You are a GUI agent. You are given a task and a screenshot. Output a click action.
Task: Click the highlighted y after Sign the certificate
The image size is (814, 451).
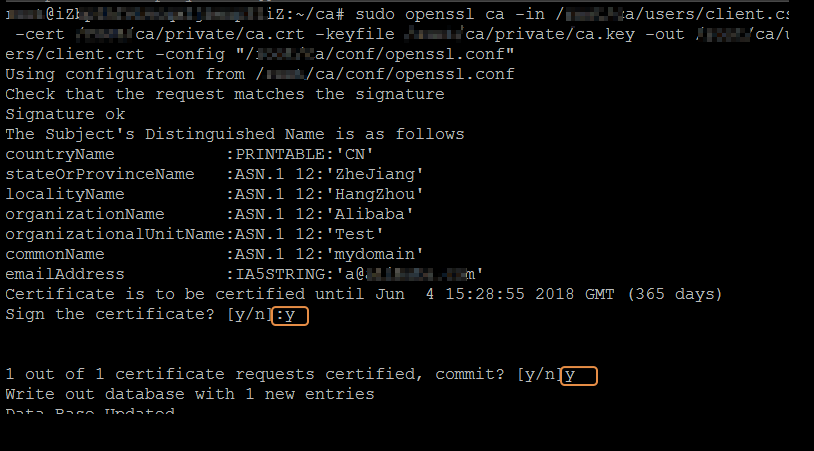[x=291, y=316]
